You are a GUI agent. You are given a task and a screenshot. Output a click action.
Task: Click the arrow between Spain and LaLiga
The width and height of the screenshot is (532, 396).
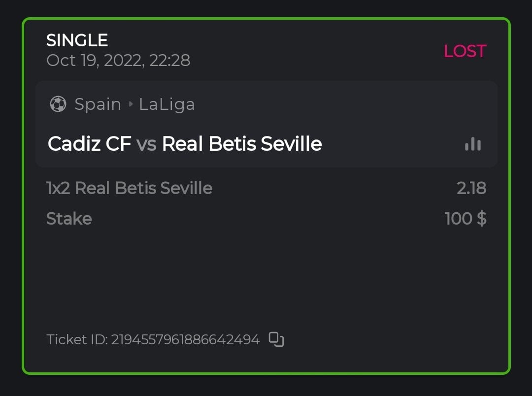pyautogui.click(x=131, y=104)
